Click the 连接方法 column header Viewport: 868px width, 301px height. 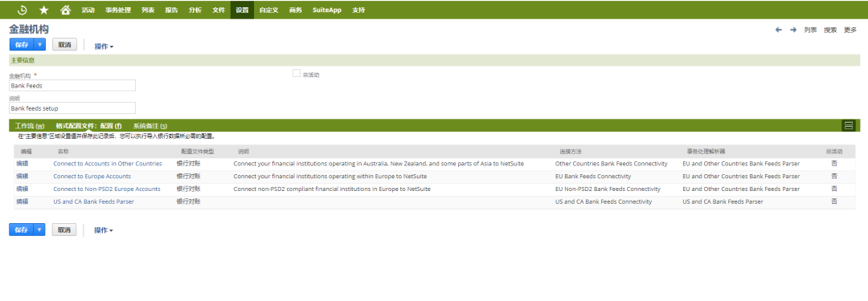571,151
